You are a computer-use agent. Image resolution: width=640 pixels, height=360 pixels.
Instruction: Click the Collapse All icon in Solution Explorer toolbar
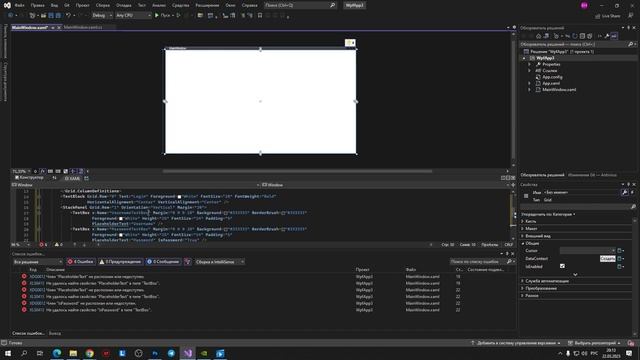582,36
